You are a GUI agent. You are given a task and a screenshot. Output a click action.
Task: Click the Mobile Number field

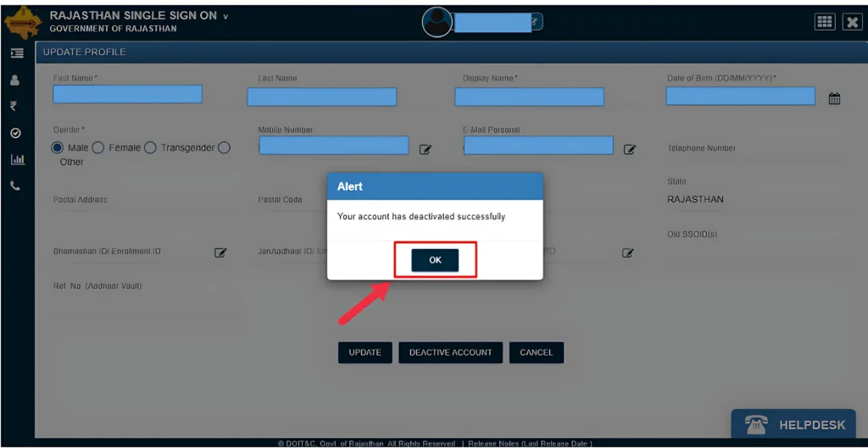click(x=334, y=146)
